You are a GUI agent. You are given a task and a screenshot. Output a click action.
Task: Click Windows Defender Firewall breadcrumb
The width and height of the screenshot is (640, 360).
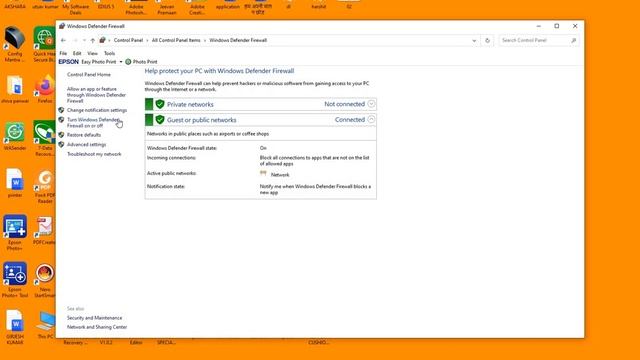point(238,40)
